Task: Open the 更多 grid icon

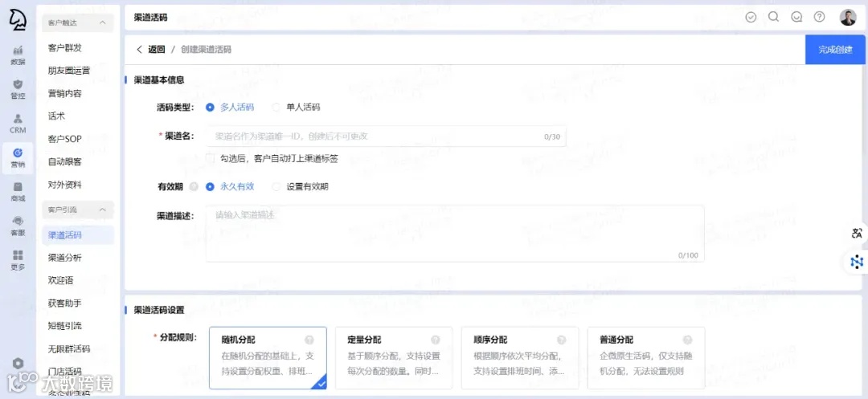Action: 18,260
